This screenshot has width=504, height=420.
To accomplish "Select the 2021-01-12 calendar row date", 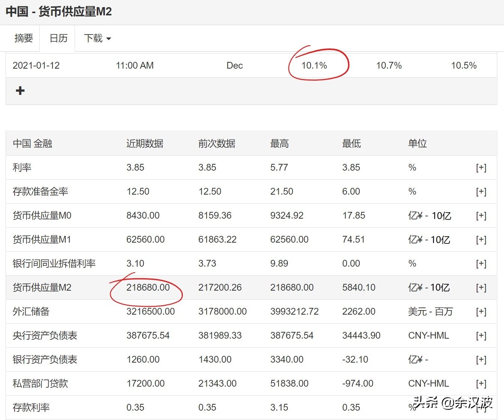I will pos(36,66).
